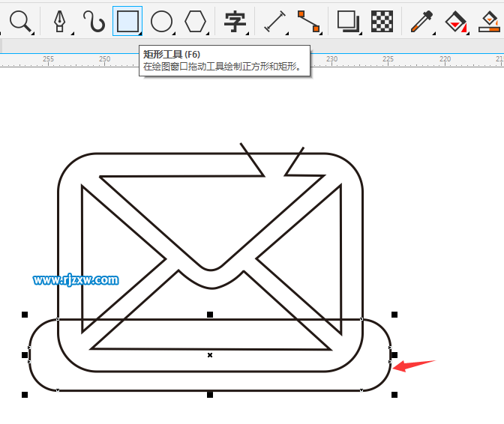This screenshot has height=424, width=504.
Task: Click the bottom-right selection handle
Action: pos(394,395)
